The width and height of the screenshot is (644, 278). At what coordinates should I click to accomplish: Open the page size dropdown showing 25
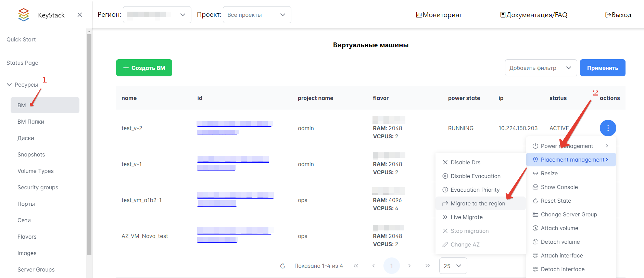453,266
